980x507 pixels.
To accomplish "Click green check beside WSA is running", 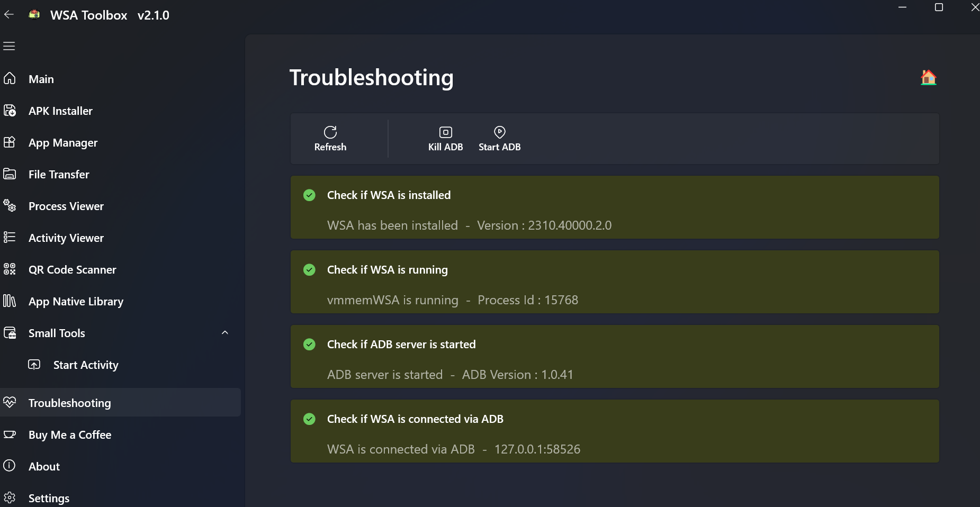I will pos(310,270).
